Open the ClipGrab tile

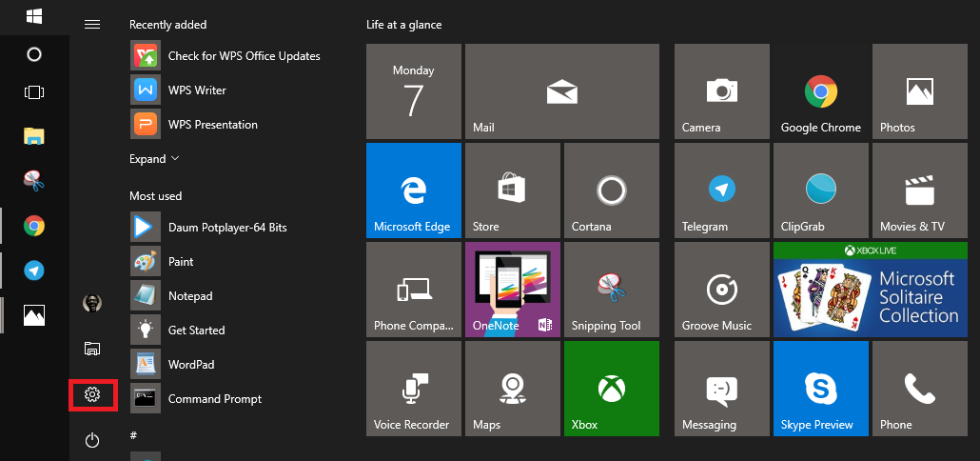820,190
